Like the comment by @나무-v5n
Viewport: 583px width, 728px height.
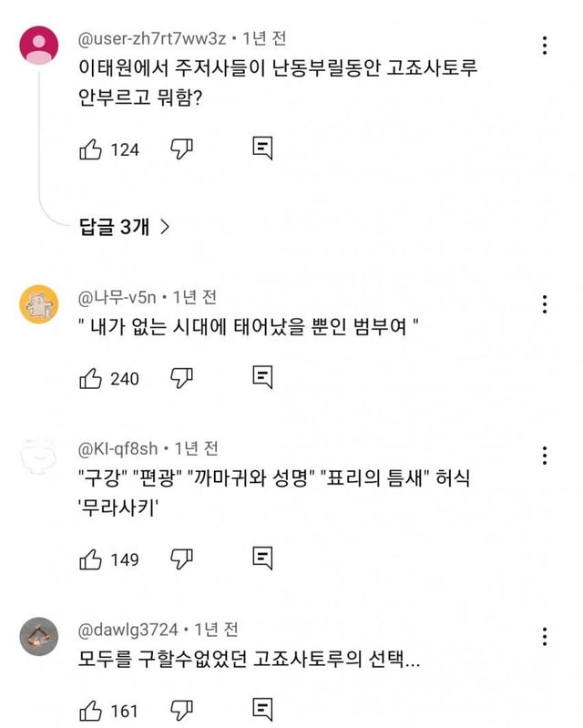pyautogui.click(x=91, y=377)
